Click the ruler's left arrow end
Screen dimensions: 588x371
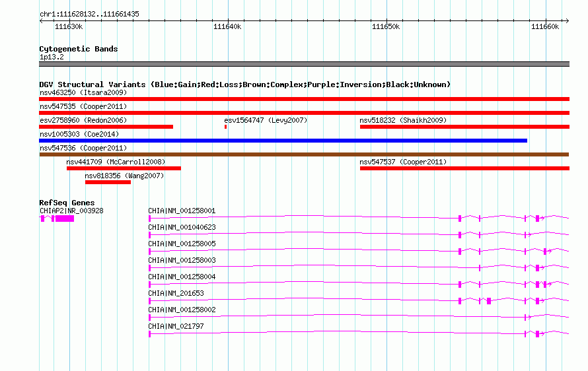pyautogui.click(x=41, y=20)
